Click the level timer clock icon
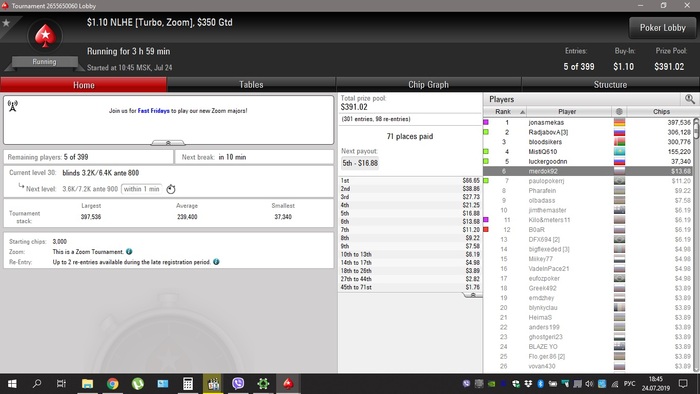700x394 pixels. point(171,189)
